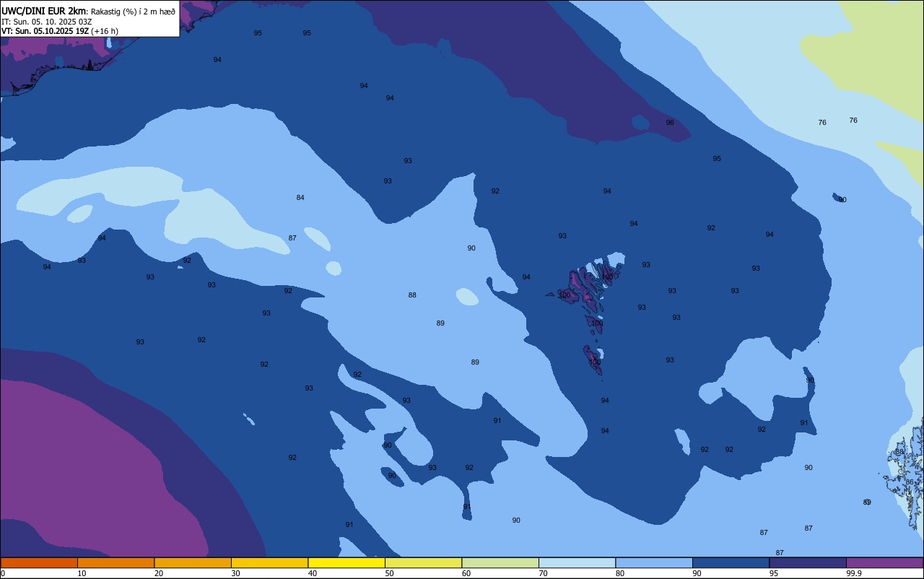Select the light blue 80–90 legend swatch
Viewport: 924px width, 579px height.
click(x=654, y=562)
